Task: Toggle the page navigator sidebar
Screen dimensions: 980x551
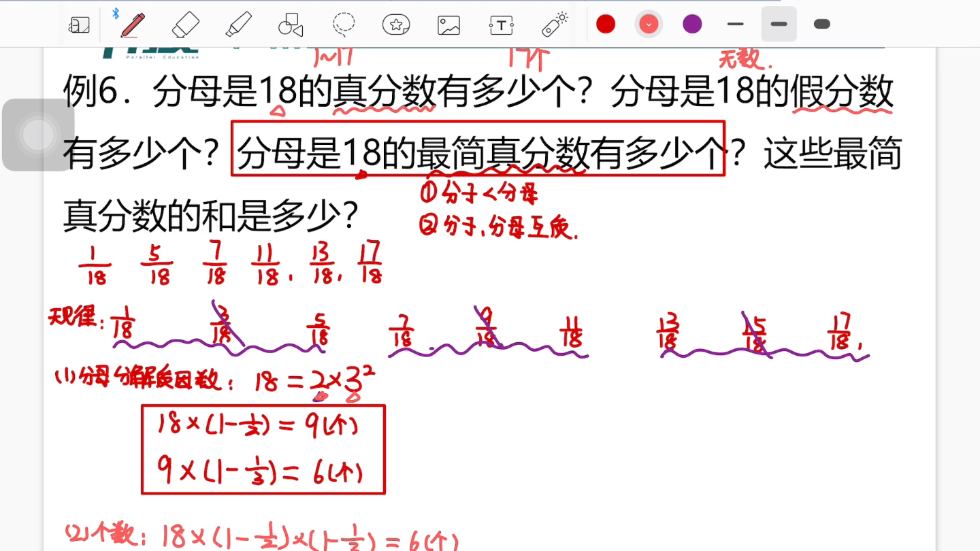Action: pyautogui.click(x=79, y=24)
